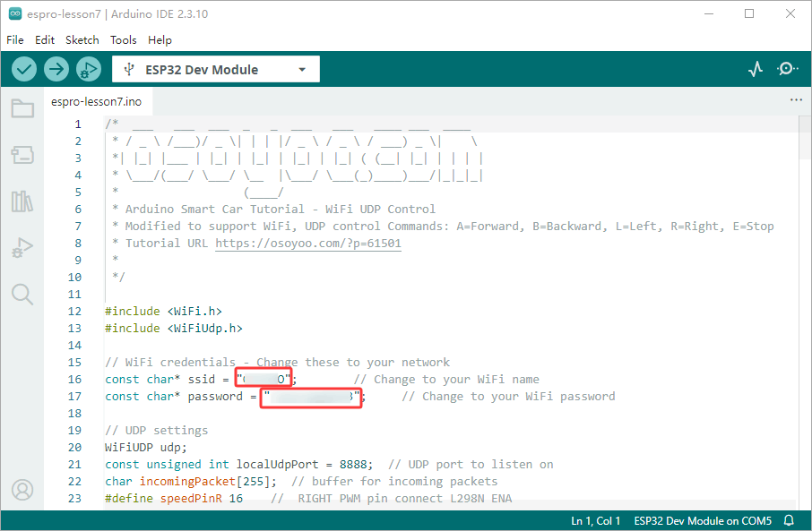
Task: Click the ssid string value field
Action: click(x=263, y=379)
